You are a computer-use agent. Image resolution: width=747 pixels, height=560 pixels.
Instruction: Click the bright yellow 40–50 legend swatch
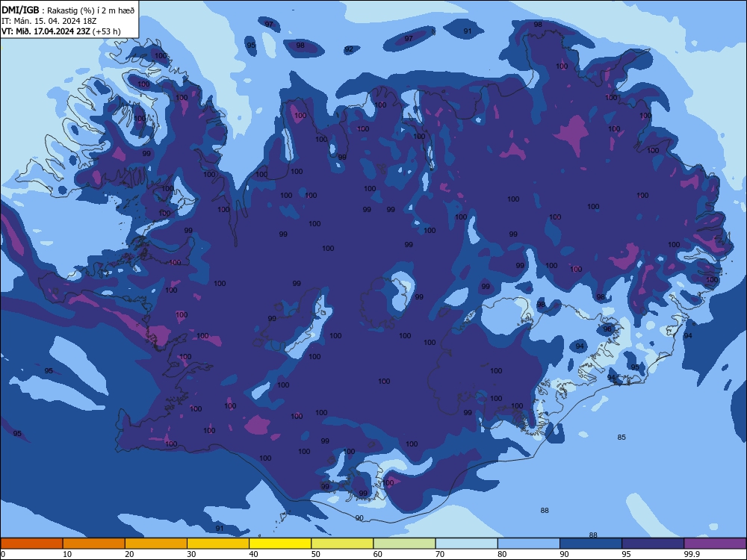pyautogui.click(x=280, y=544)
